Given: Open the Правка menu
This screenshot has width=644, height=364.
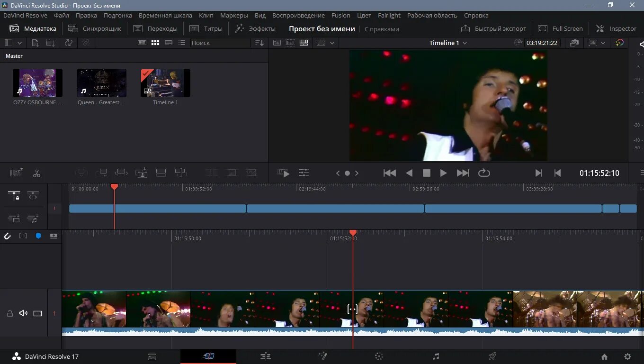Looking at the screenshot, I should point(86,15).
